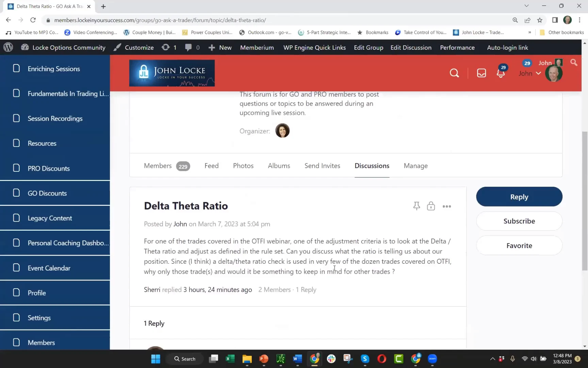The height and width of the screenshot is (368, 588).
Task: Open discussion three-dots options menu
Action: [x=447, y=206]
